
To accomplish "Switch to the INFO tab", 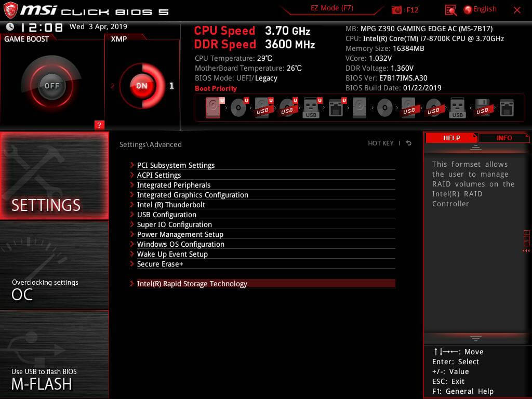I will 504,138.
